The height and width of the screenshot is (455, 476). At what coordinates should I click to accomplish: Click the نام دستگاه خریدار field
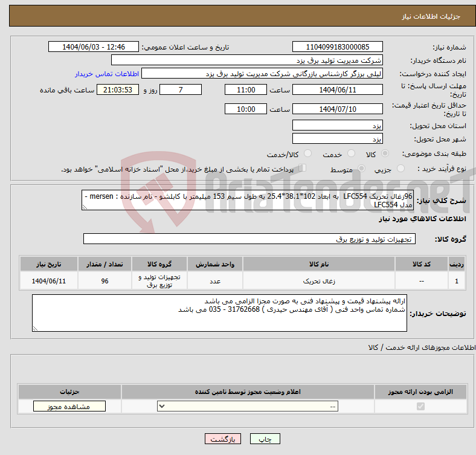click(247, 60)
